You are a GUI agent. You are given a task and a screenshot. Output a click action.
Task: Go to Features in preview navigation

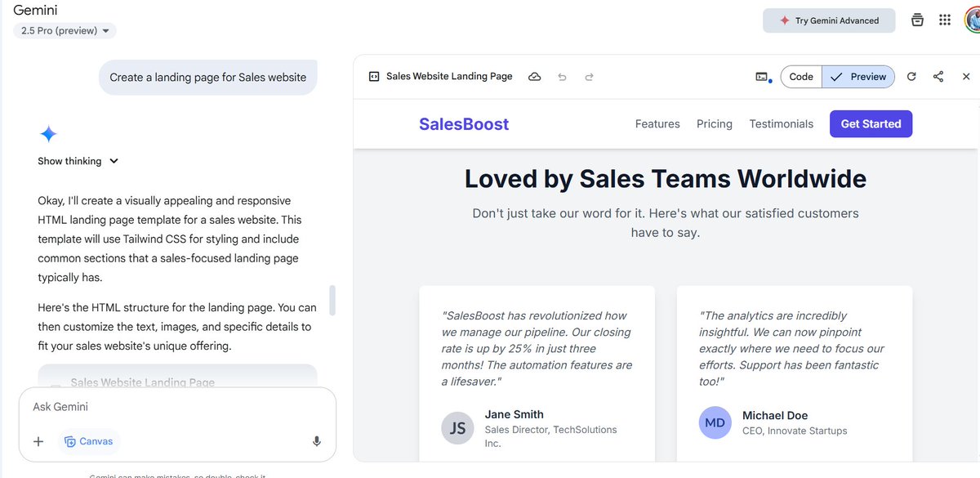(657, 124)
